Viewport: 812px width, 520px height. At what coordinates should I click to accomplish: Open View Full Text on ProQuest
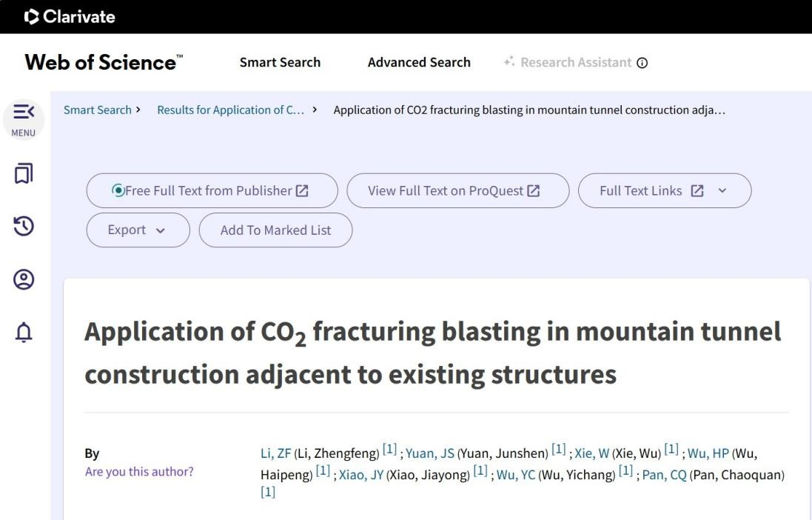(x=457, y=191)
